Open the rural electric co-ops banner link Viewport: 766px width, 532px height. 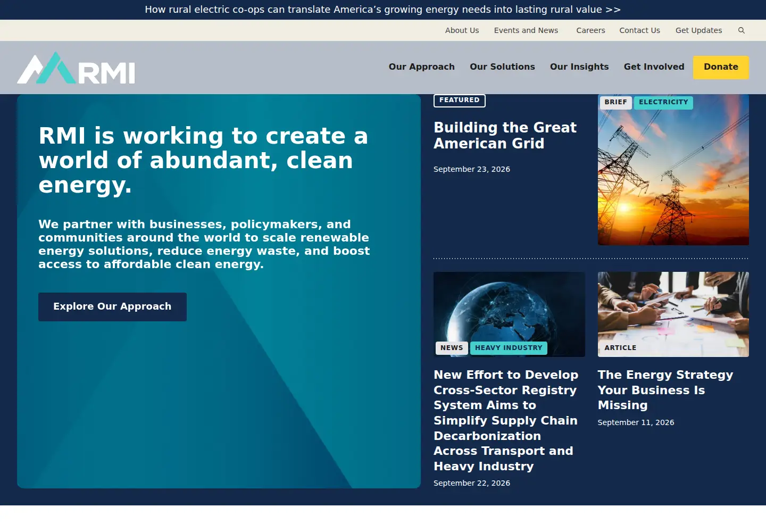383,10
